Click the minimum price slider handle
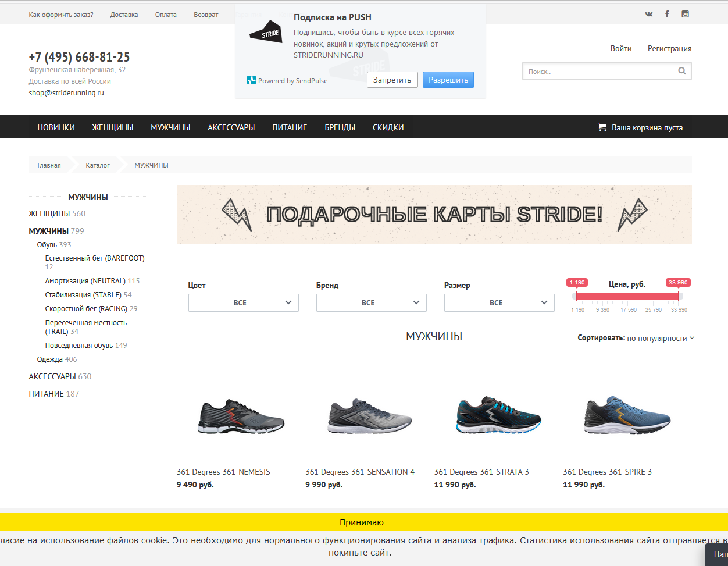Image resolution: width=728 pixels, height=566 pixels. pos(577,296)
